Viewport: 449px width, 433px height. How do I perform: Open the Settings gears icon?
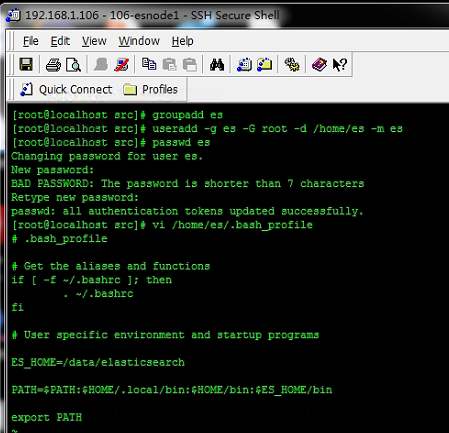[x=292, y=64]
